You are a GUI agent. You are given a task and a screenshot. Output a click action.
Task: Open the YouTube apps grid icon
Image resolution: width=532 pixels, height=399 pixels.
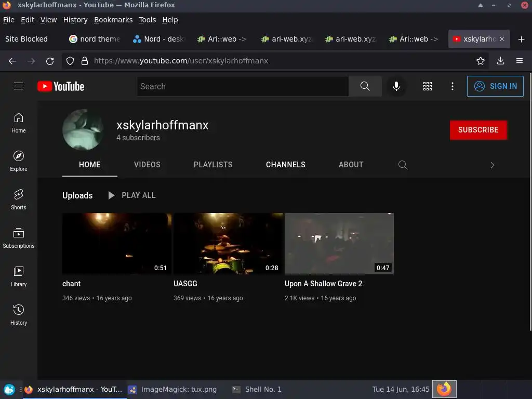pyautogui.click(x=428, y=86)
